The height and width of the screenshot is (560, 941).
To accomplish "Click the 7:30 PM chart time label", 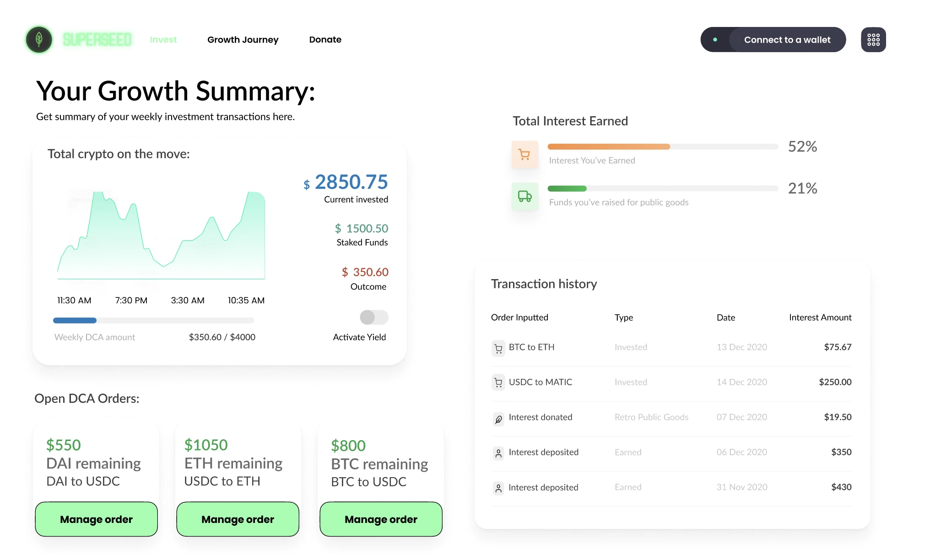I will [131, 301].
